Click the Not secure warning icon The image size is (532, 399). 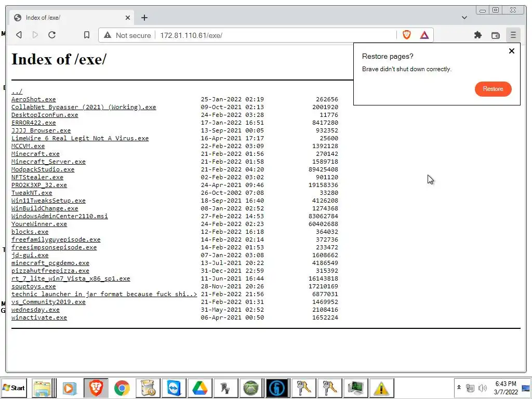[108, 35]
